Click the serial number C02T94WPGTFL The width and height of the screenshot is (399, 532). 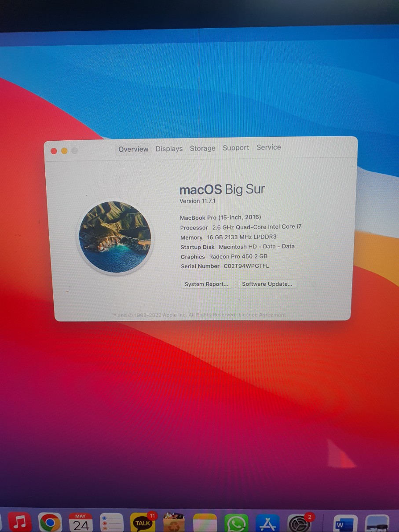tap(246, 266)
